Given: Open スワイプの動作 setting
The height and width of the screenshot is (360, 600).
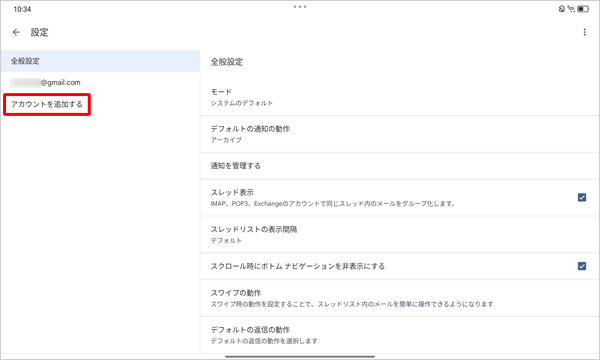Looking at the screenshot, I should 399,298.
